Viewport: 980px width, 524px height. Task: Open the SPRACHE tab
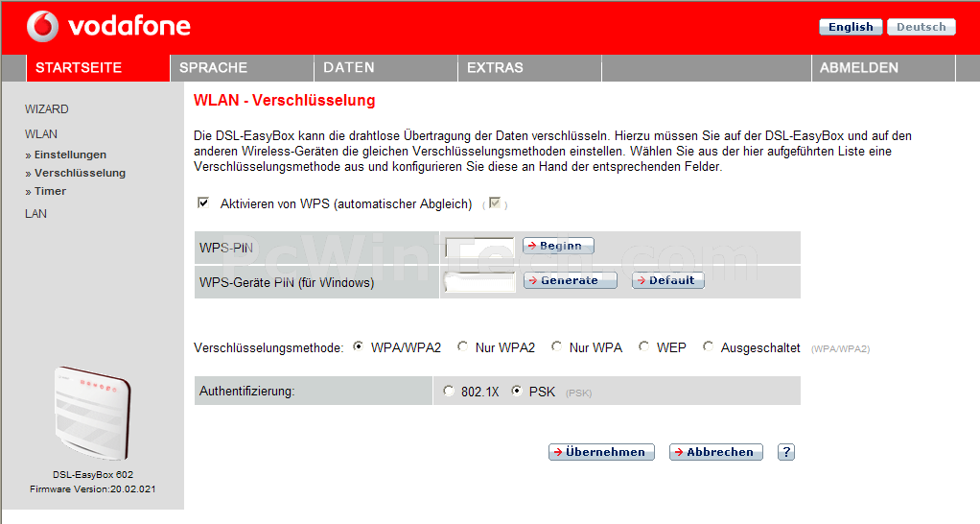tap(242, 67)
